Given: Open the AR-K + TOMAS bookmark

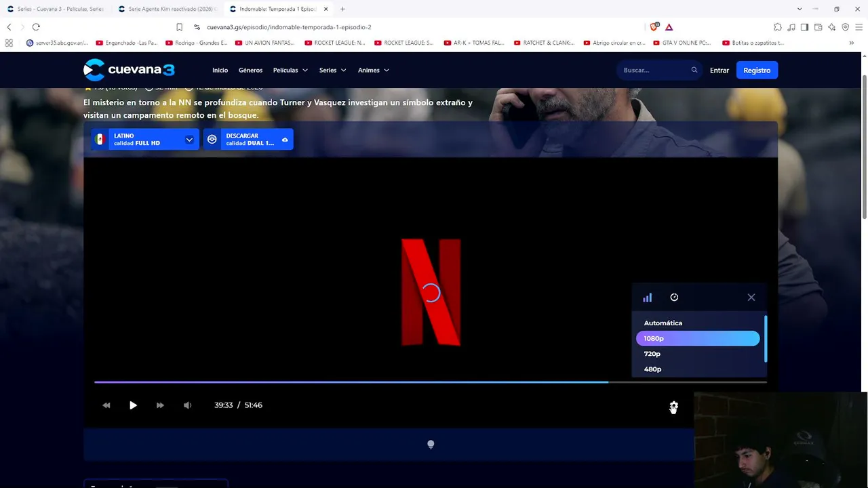Looking at the screenshot, I should click(x=474, y=43).
